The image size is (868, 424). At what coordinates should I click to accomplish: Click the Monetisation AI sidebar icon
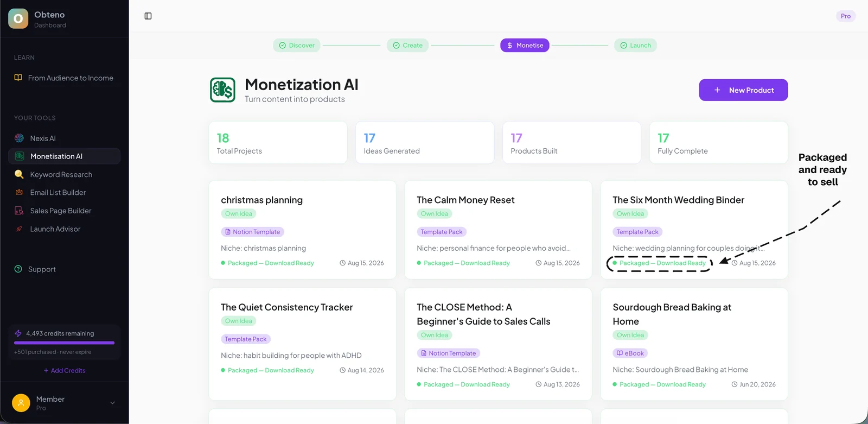click(x=20, y=156)
